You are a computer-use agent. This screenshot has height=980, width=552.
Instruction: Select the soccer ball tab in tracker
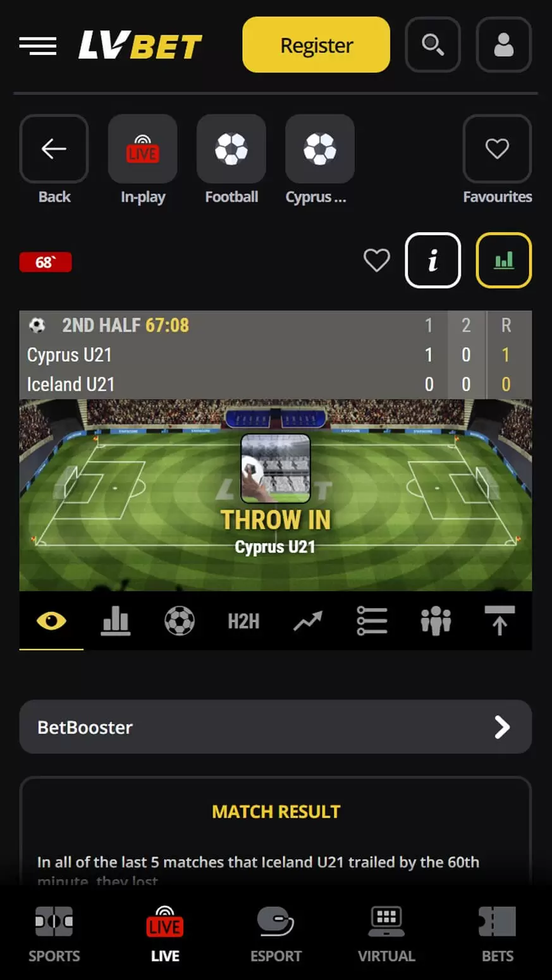point(180,621)
